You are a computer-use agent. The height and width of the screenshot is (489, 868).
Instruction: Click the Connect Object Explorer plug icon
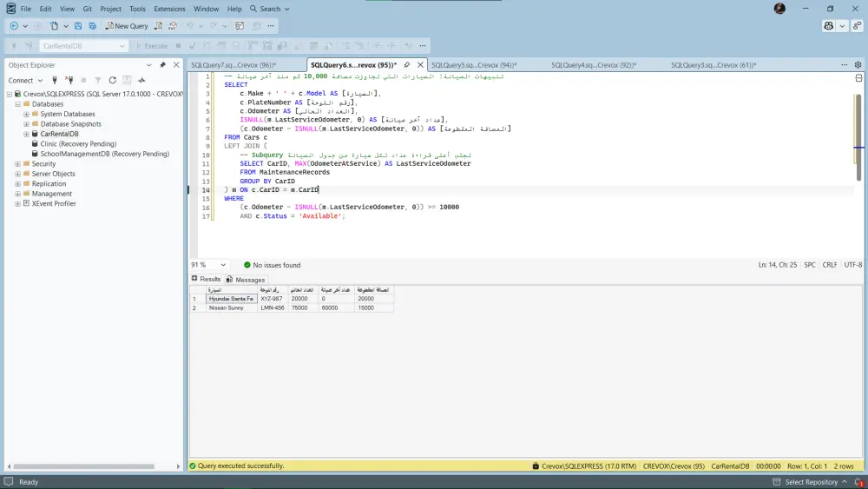click(x=54, y=80)
